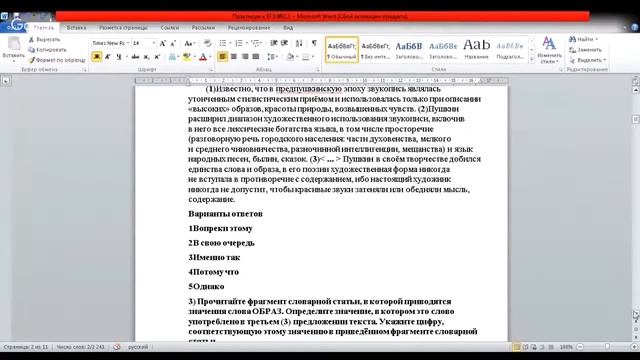The height and width of the screenshot is (360, 640).
Task: Toggle Bold formatting button
Action: click(x=97, y=57)
